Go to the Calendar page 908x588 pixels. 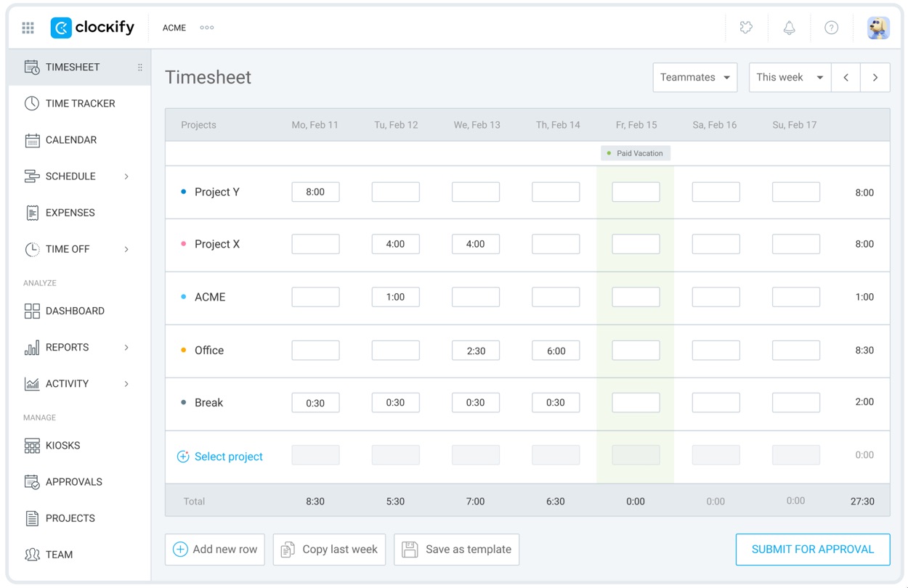(x=70, y=140)
